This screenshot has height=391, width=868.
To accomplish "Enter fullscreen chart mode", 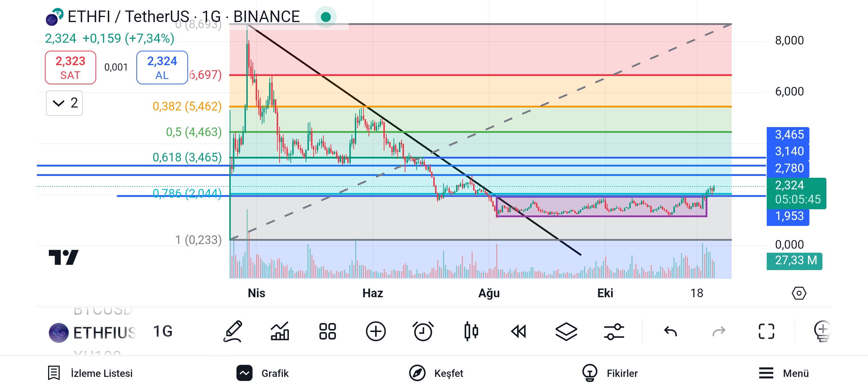I will [x=766, y=331].
